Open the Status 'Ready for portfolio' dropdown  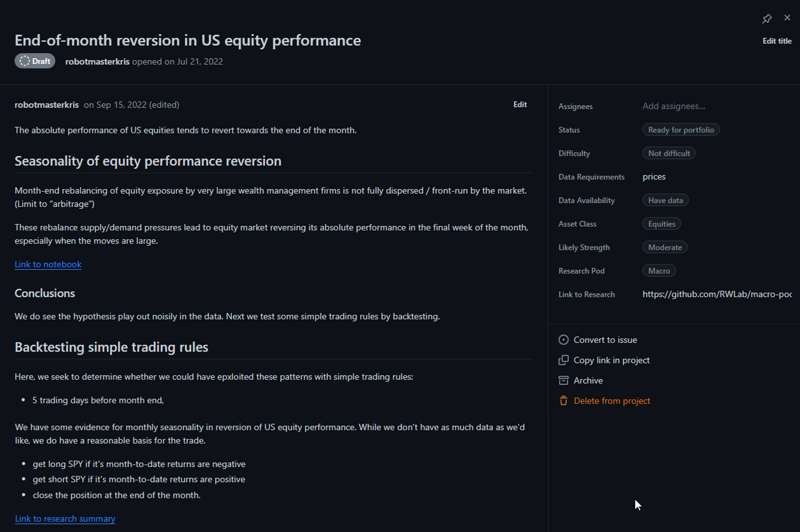click(x=680, y=130)
